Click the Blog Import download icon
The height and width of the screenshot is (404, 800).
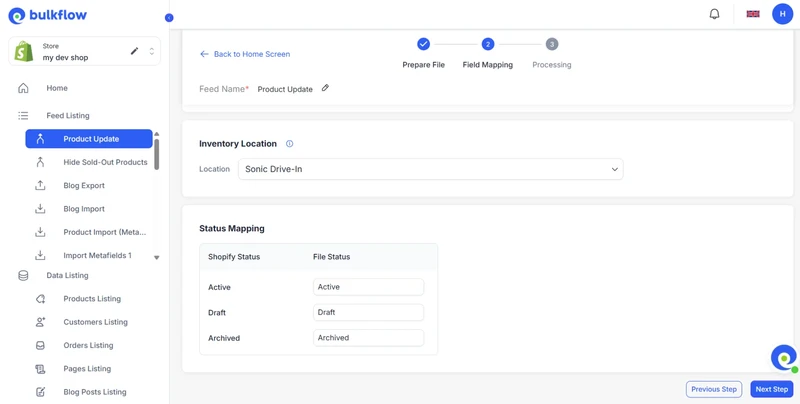(40, 209)
